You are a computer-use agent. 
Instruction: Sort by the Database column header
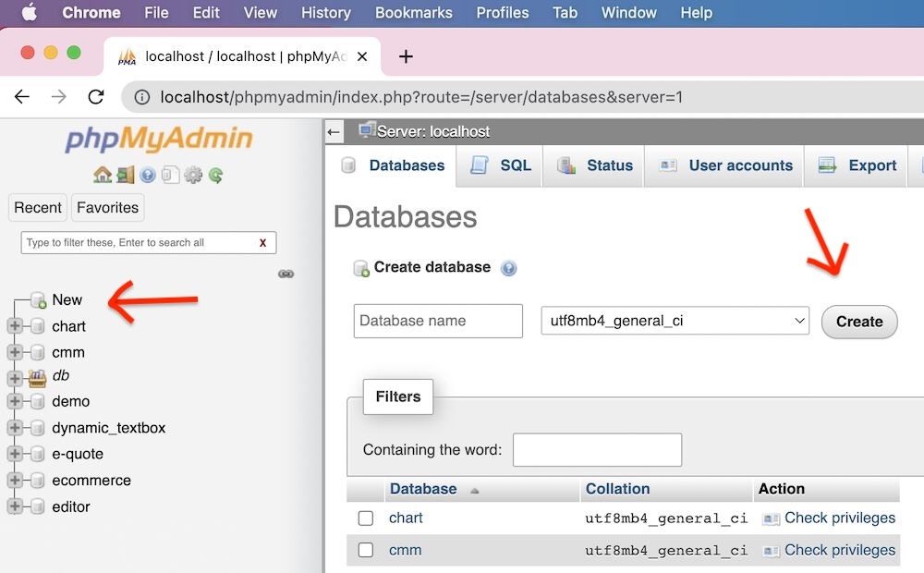[423, 489]
